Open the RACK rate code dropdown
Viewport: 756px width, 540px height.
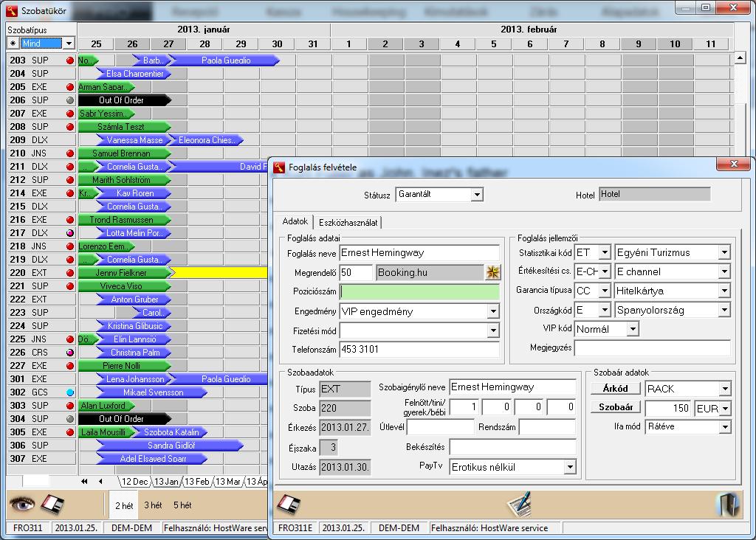tap(725, 389)
